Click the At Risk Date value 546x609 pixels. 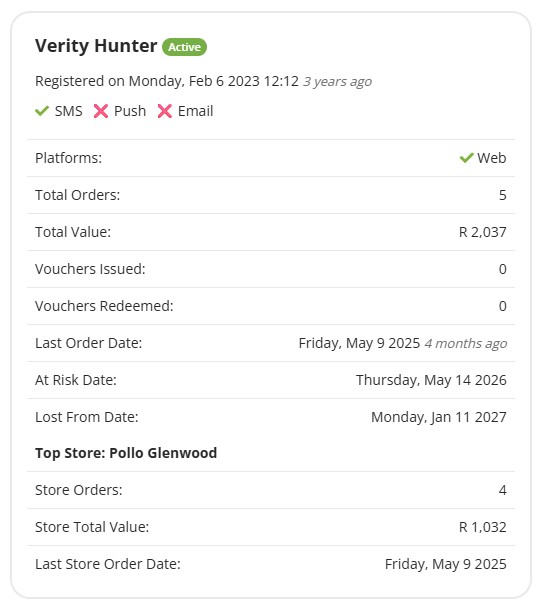pos(431,380)
